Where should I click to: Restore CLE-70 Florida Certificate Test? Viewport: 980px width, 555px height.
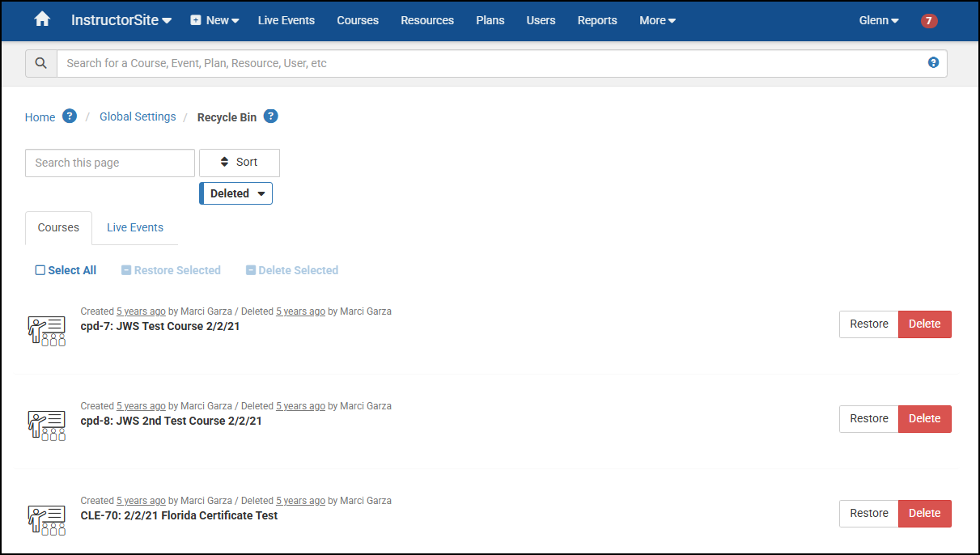coord(869,513)
